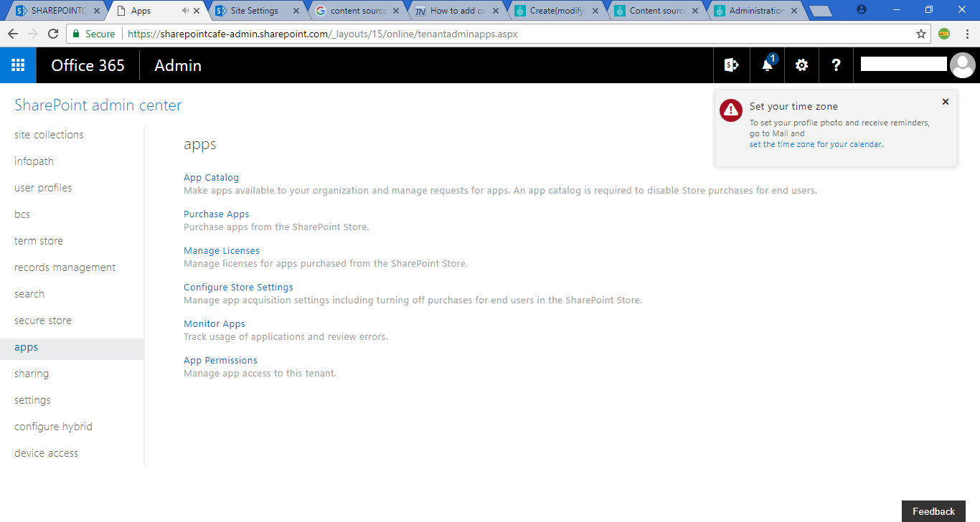Click set the time zone for your calendar
Image resolution: width=980 pixels, height=522 pixels.
(816, 144)
